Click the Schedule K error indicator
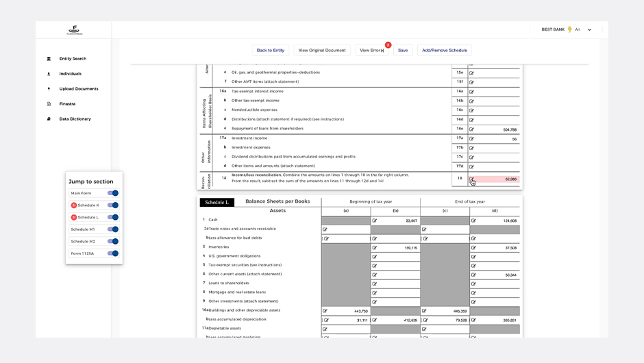Image resolution: width=644 pixels, height=363 pixels. tap(74, 205)
